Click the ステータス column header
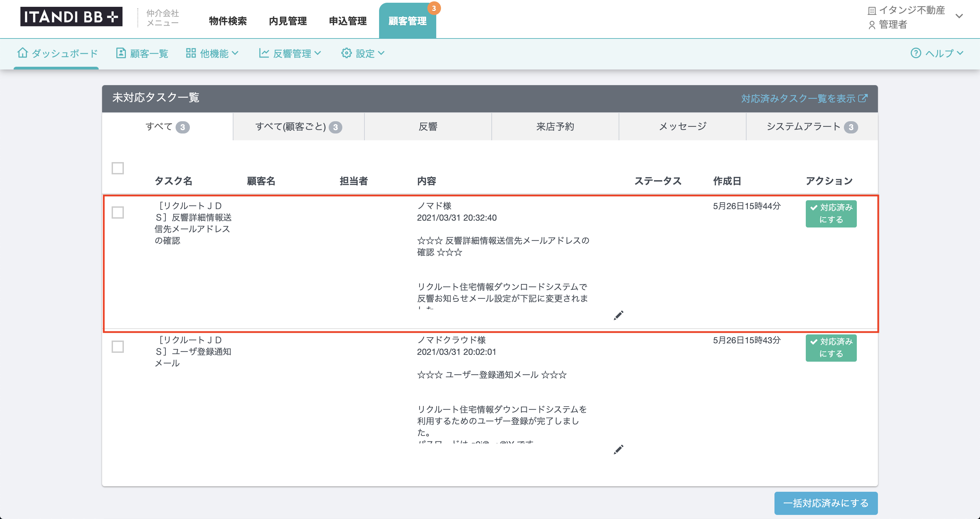 [x=657, y=181]
